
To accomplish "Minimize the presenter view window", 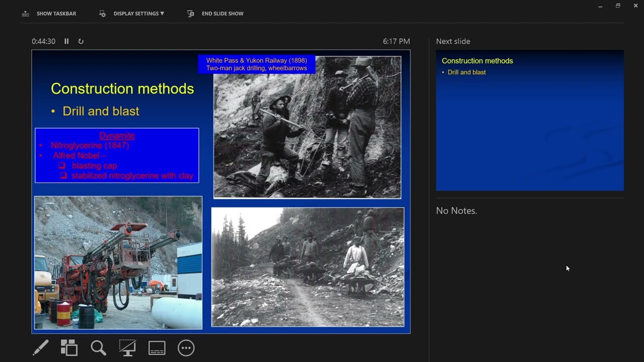I will pyautogui.click(x=600, y=6).
